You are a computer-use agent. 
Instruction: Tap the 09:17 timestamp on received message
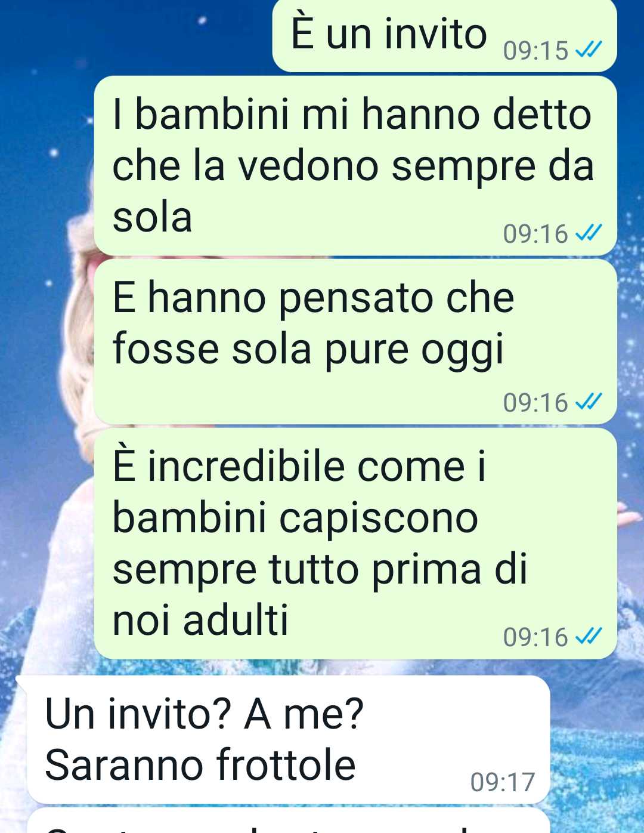(x=503, y=782)
